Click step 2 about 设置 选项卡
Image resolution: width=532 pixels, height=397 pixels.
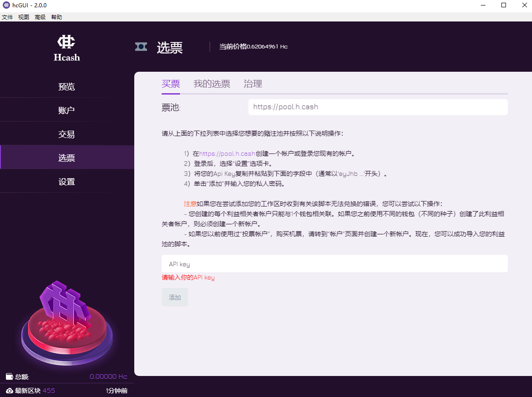point(228,164)
